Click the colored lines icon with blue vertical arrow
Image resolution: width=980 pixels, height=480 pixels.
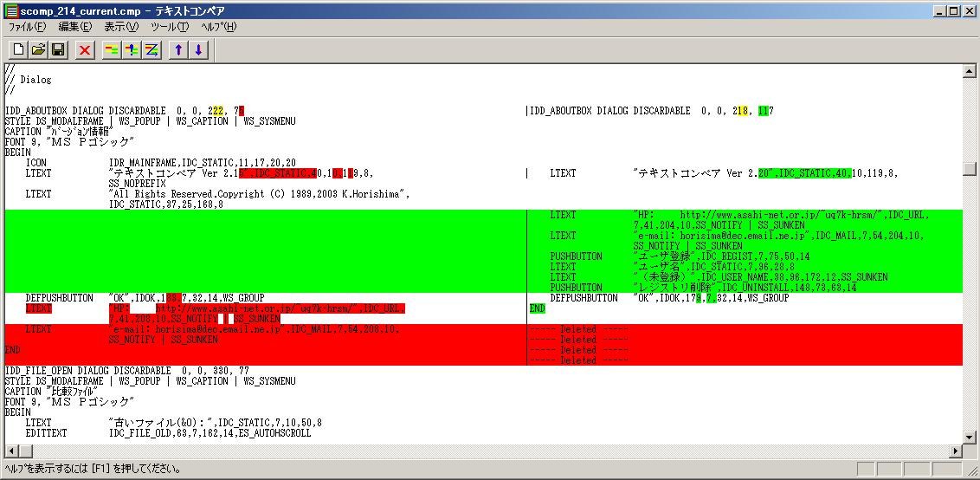[132, 49]
